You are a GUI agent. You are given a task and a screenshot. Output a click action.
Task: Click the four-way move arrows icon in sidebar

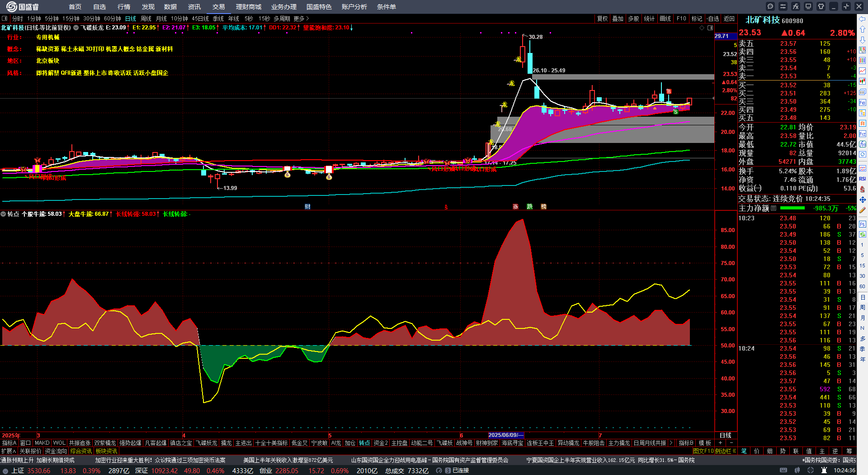coord(863,199)
